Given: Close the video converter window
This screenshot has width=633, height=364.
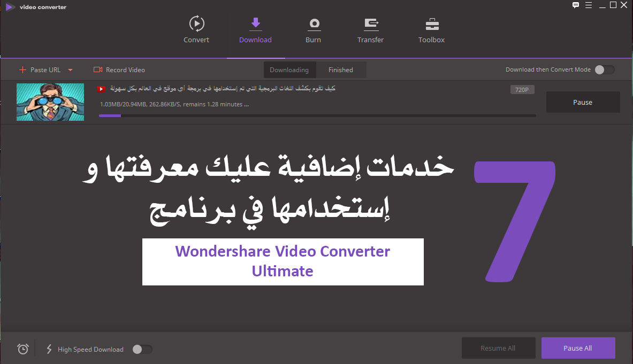Looking at the screenshot, I should [624, 5].
